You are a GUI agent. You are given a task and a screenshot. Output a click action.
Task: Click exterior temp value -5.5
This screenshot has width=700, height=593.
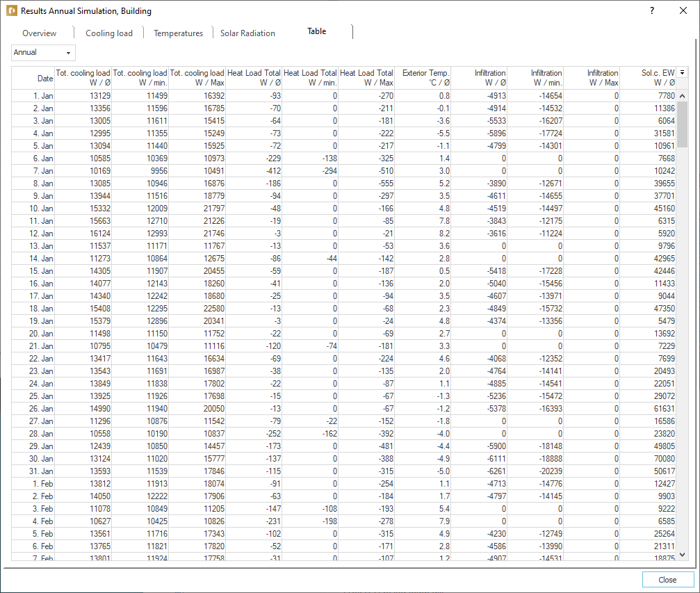coord(423,133)
